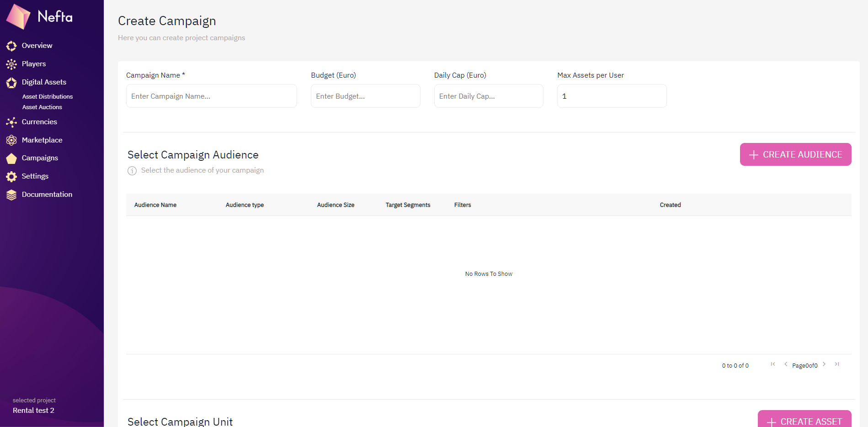The image size is (868, 427).
Task: Sort by Target Segments column header
Action: pyautogui.click(x=408, y=205)
